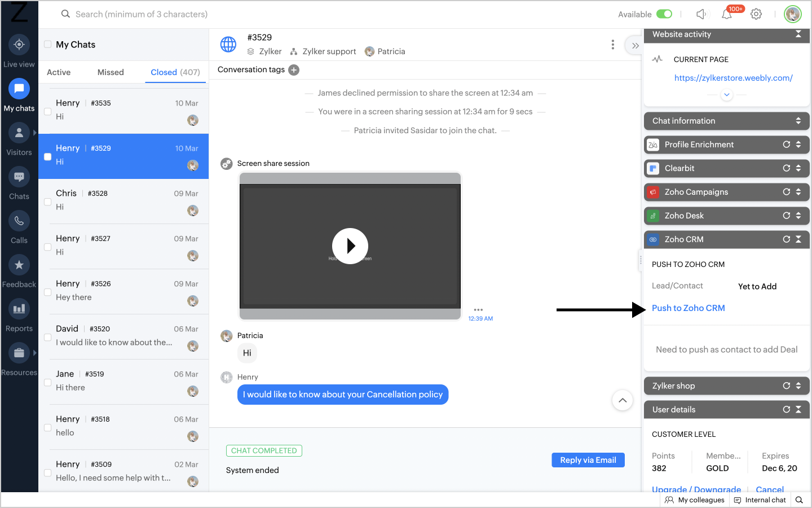812x508 pixels.
Task: Open Live view in the sidebar
Action: (19, 45)
